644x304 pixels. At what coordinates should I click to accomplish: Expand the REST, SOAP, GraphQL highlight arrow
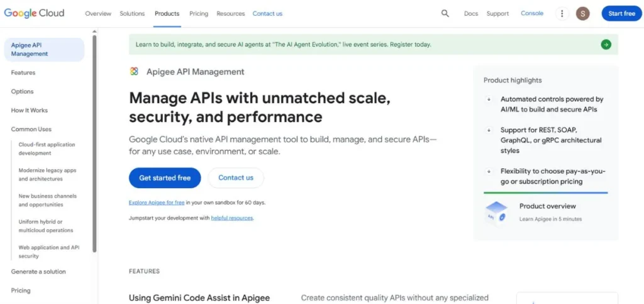489,130
